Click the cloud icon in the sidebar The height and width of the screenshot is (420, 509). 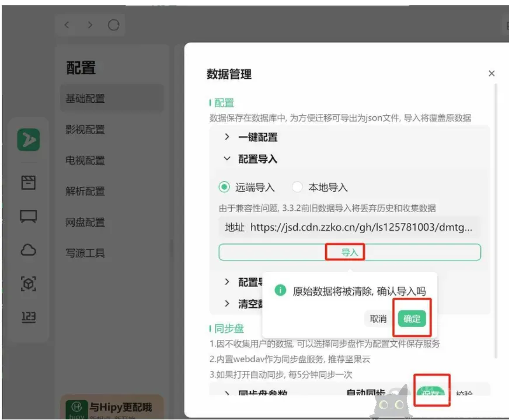coord(28,251)
